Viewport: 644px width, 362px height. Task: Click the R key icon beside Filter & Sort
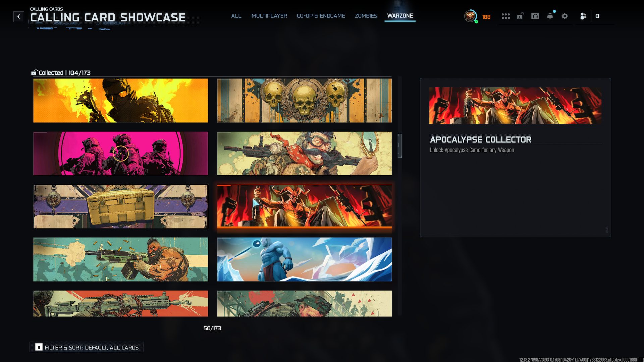pos(39,347)
